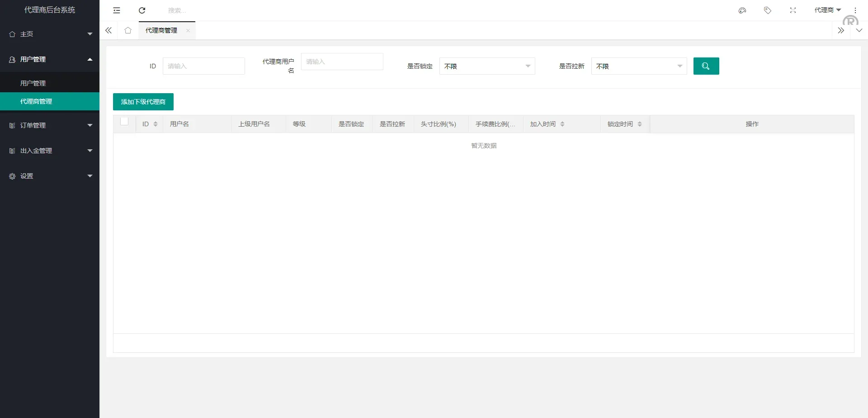
Task: Open the 代理商 account dropdown menu
Action: click(828, 10)
